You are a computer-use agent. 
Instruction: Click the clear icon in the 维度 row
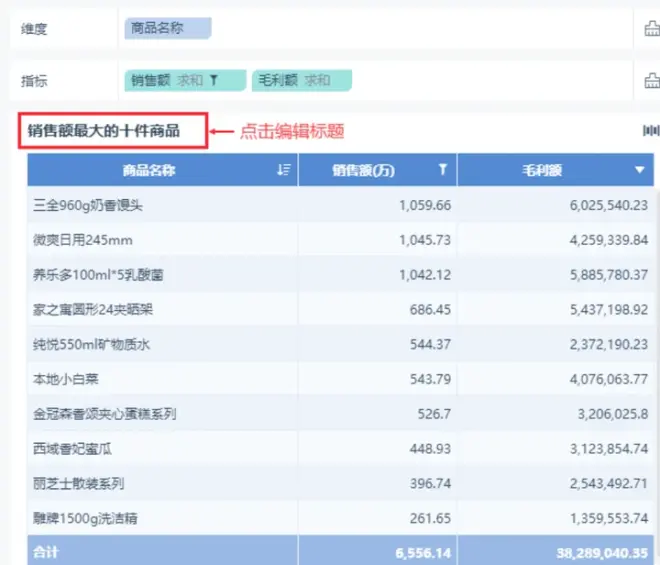pos(652,29)
